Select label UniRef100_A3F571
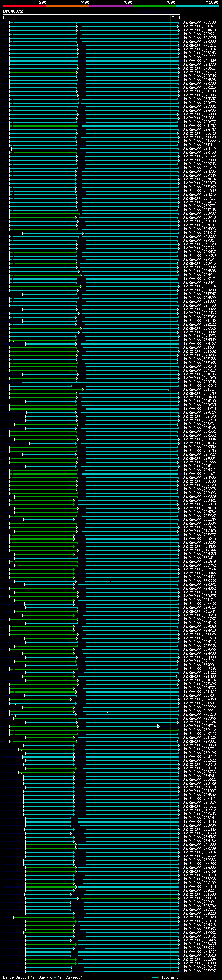This screenshot has height=980, width=222. tap(199, 473)
